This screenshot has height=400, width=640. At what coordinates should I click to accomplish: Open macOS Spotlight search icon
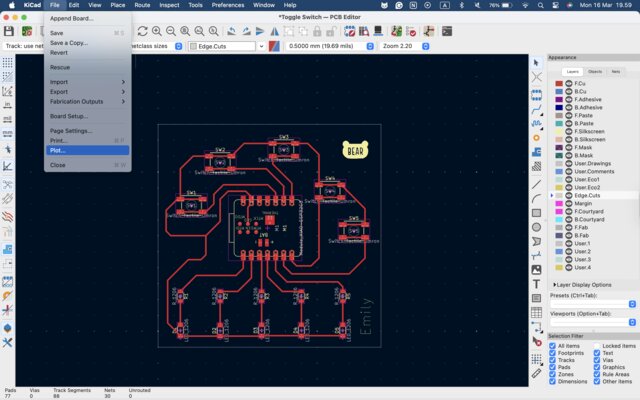click(540, 5)
